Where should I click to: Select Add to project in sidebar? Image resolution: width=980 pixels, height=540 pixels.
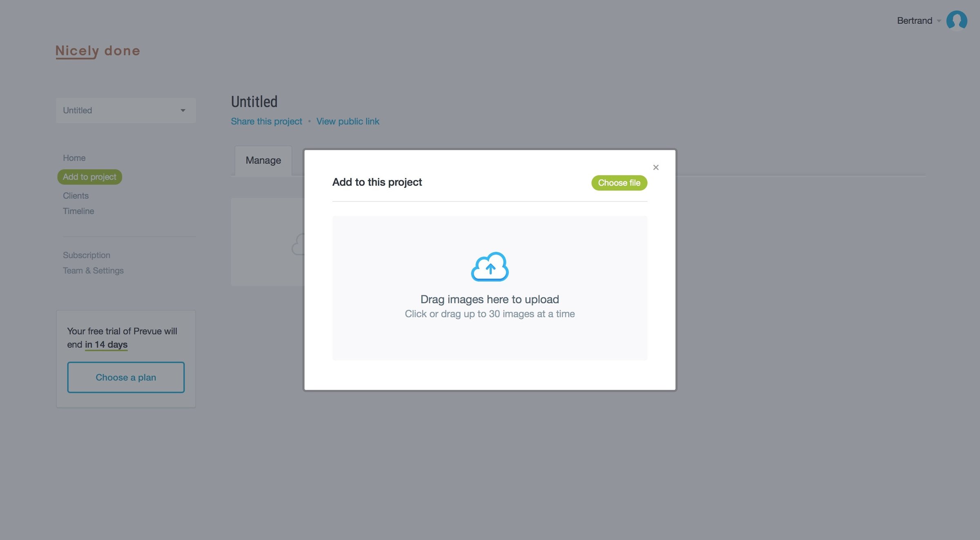click(89, 177)
